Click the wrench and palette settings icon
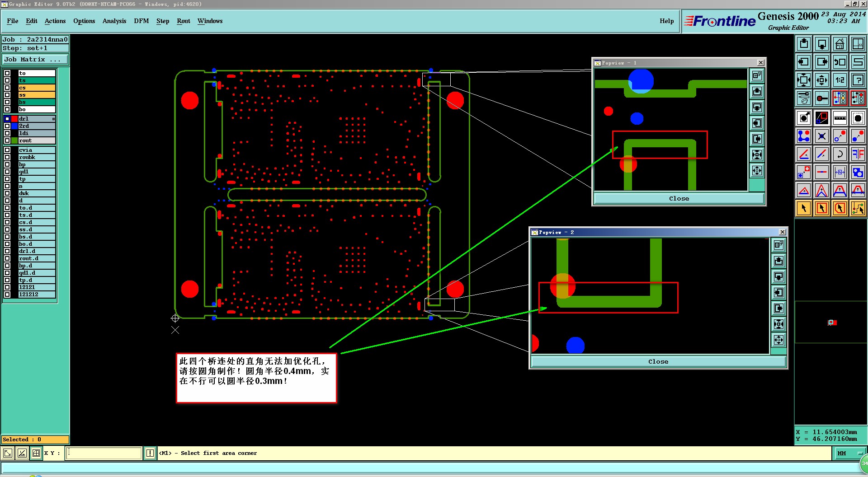The image size is (868, 477). [x=804, y=98]
